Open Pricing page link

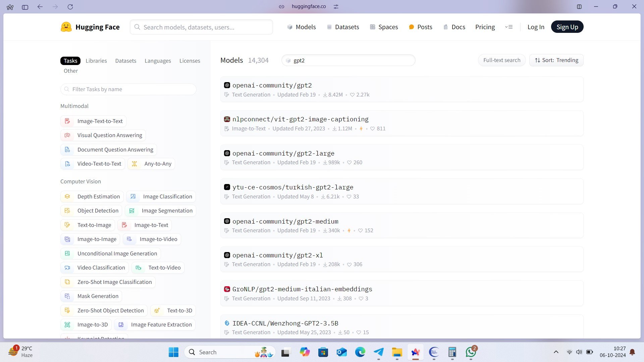click(485, 27)
